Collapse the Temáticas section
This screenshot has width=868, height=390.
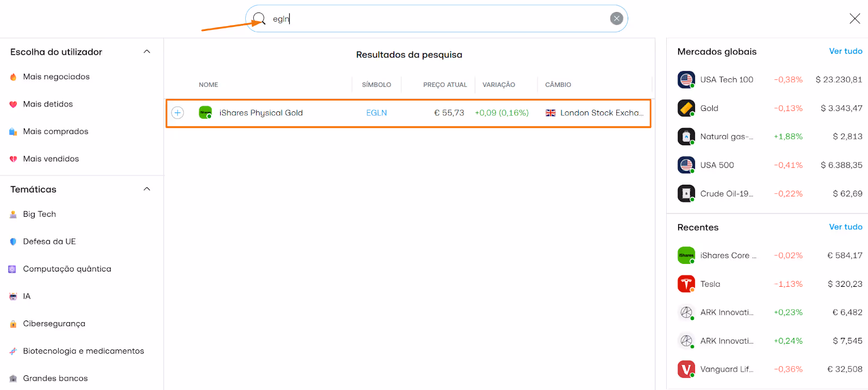point(146,189)
